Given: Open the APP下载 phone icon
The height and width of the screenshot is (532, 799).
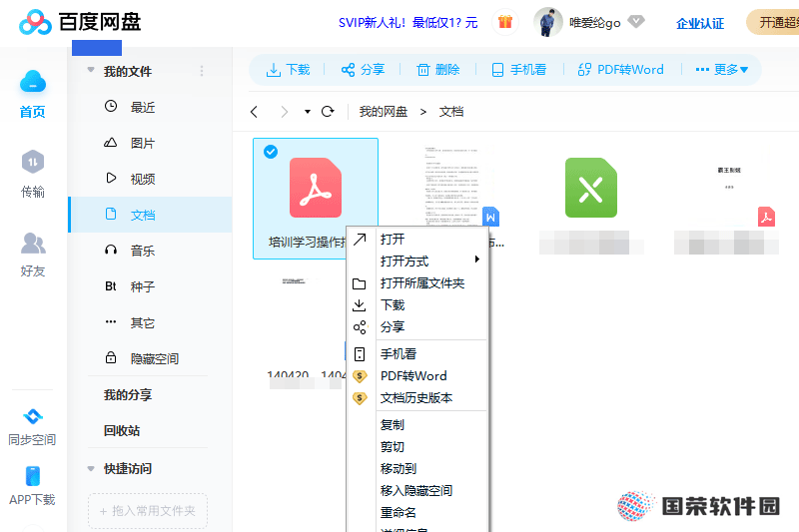Looking at the screenshot, I should click(x=33, y=476).
